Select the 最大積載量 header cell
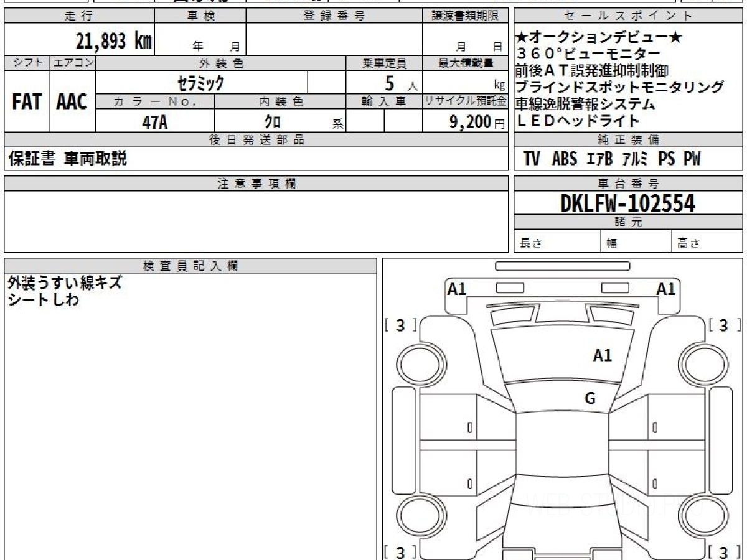The image size is (747, 560). point(465,63)
